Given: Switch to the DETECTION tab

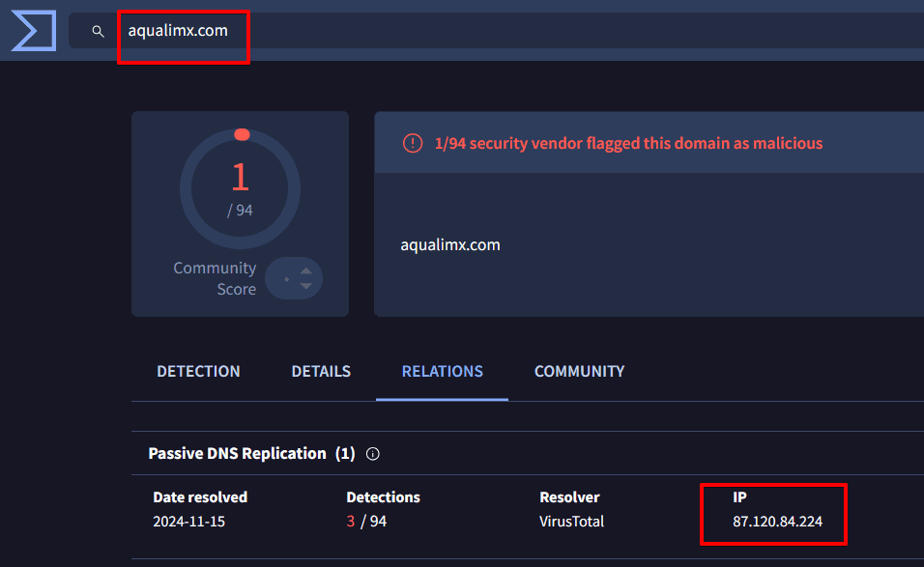Looking at the screenshot, I should click(198, 372).
